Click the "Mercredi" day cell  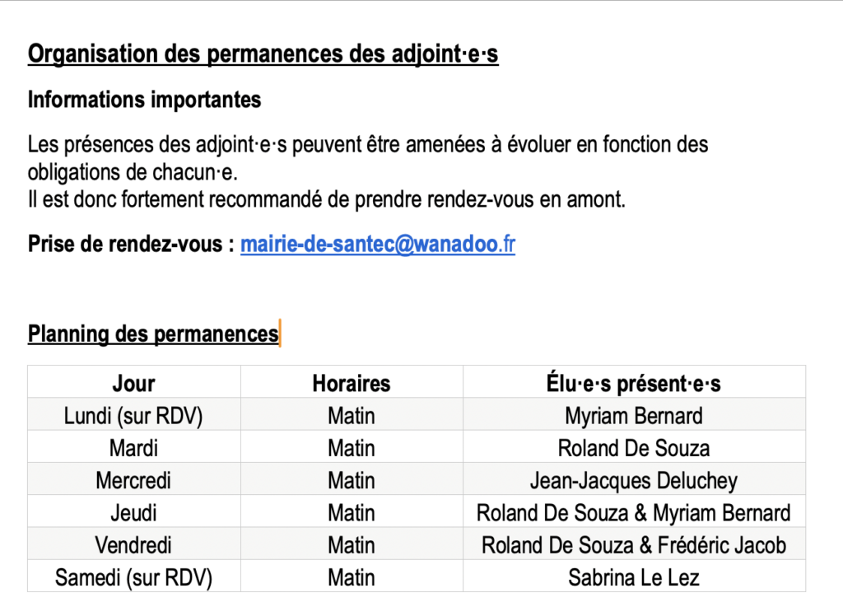click(133, 480)
